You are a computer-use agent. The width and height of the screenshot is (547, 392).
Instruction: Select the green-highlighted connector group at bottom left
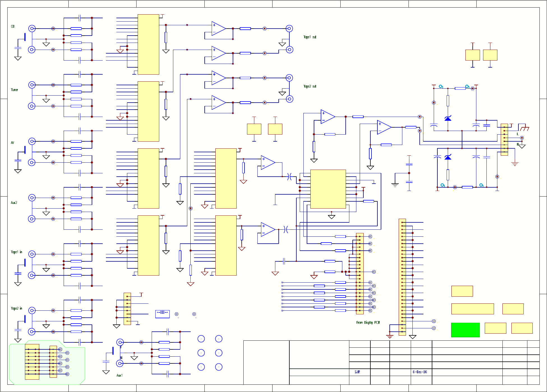coord(47,362)
